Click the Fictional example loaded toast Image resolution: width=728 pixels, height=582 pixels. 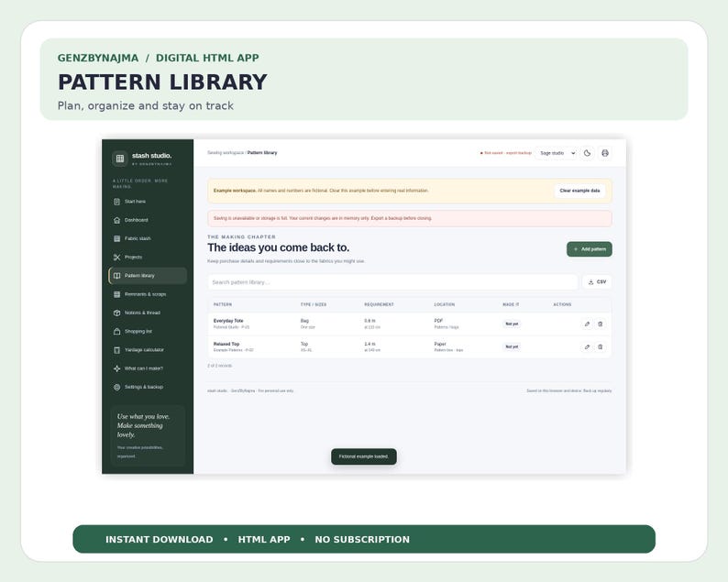pos(363,456)
